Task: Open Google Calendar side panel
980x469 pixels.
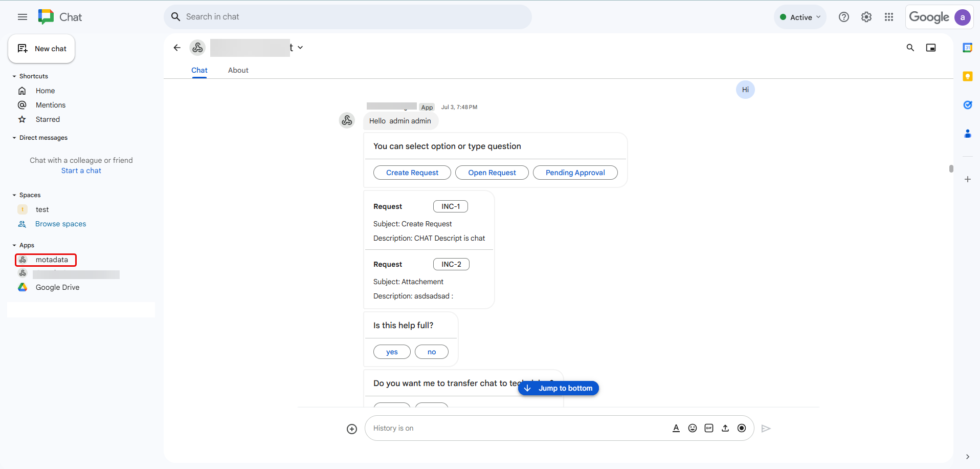Action: pos(968,47)
